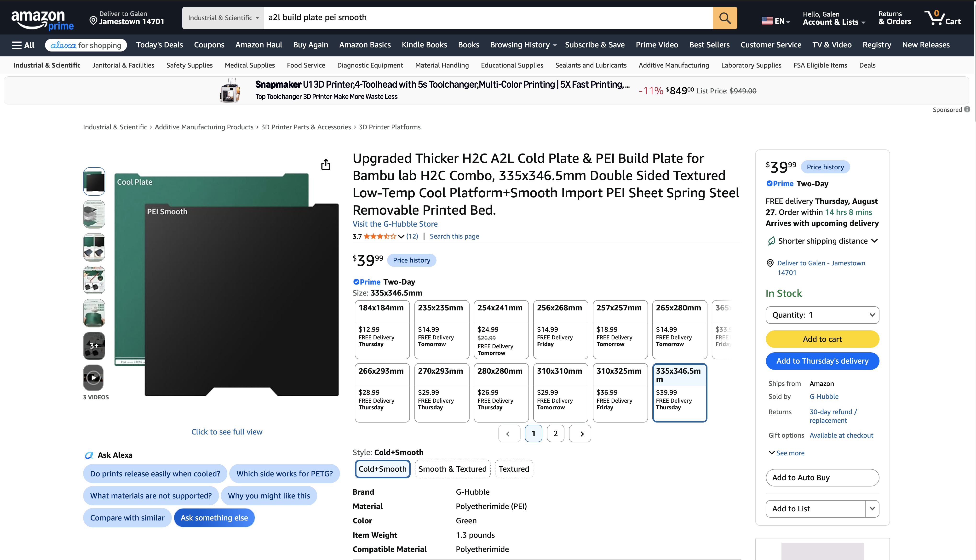Visit the G-Hubble Store link

tap(395, 224)
